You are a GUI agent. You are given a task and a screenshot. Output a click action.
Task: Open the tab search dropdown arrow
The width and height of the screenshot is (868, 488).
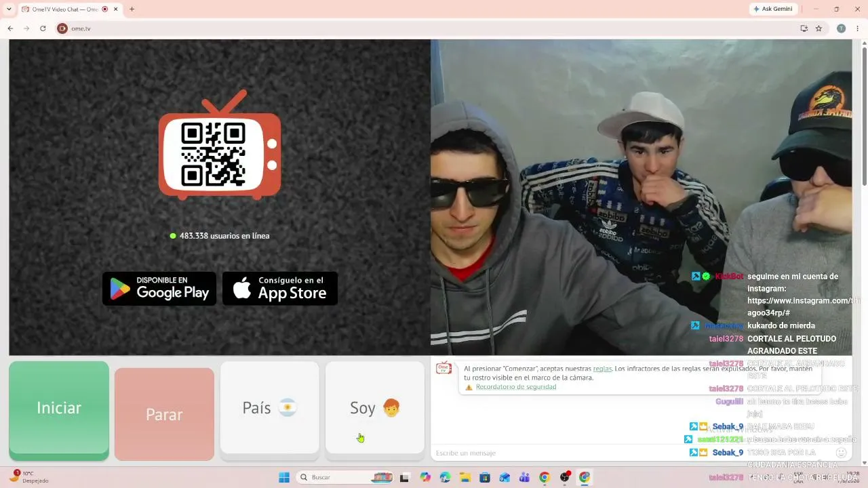point(9,9)
